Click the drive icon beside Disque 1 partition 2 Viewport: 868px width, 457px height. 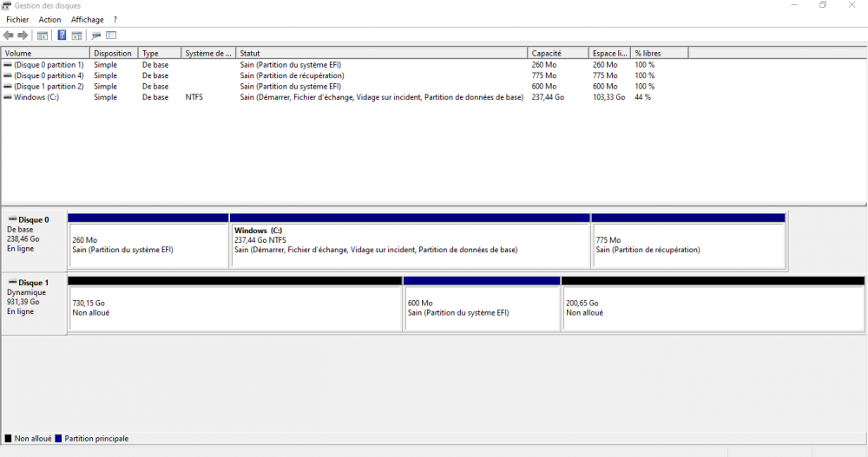click(x=7, y=87)
